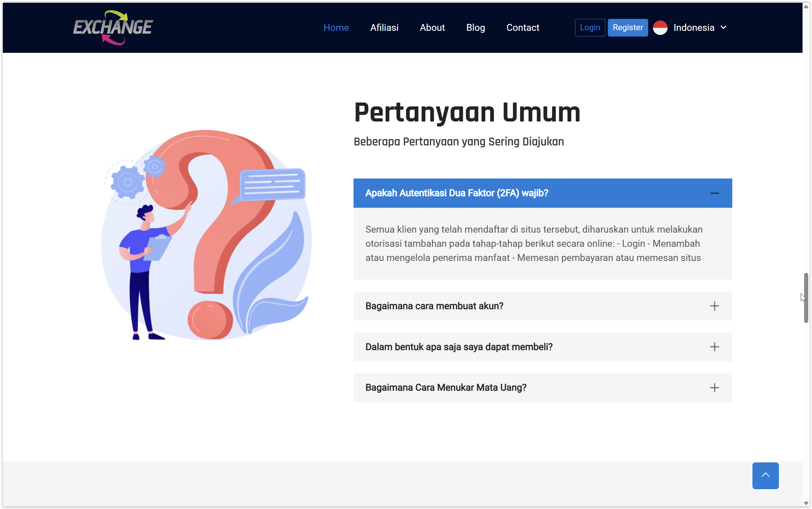Click the scroll-to-top arrow button
This screenshot has width=812, height=509.
coord(765,476)
